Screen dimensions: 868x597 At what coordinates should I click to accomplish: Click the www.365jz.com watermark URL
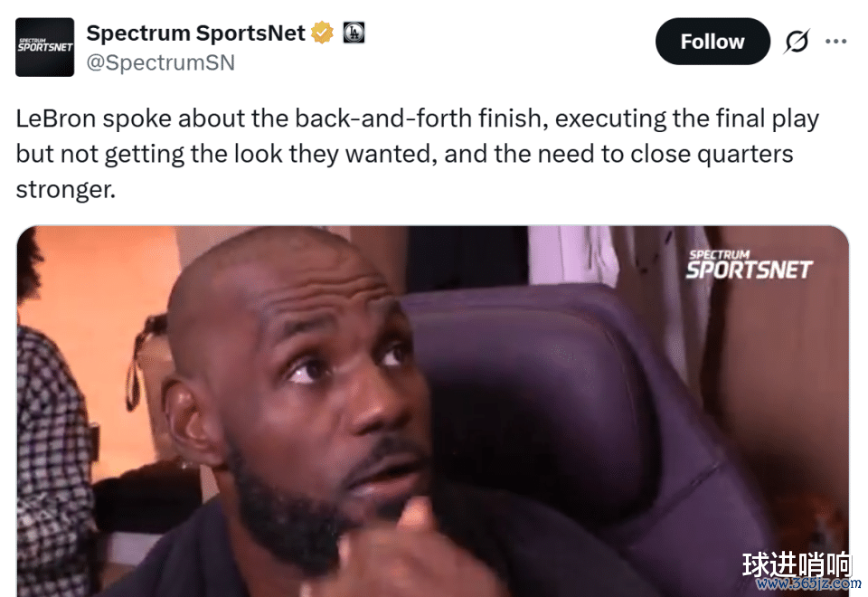[x=808, y=583]
